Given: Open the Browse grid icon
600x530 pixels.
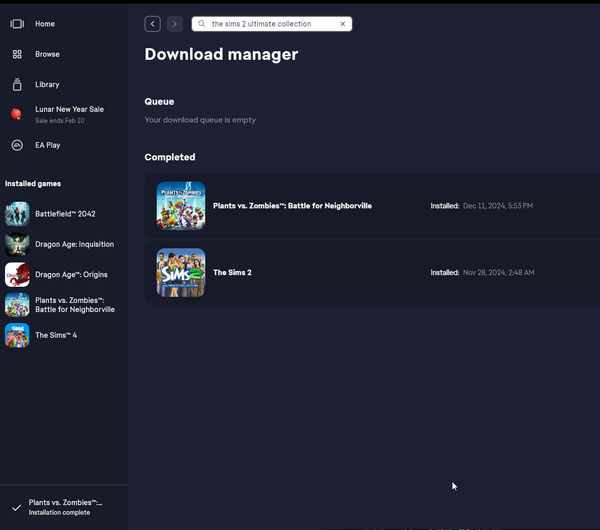Looking at the screenshot, I should click(x=17, y=54).
